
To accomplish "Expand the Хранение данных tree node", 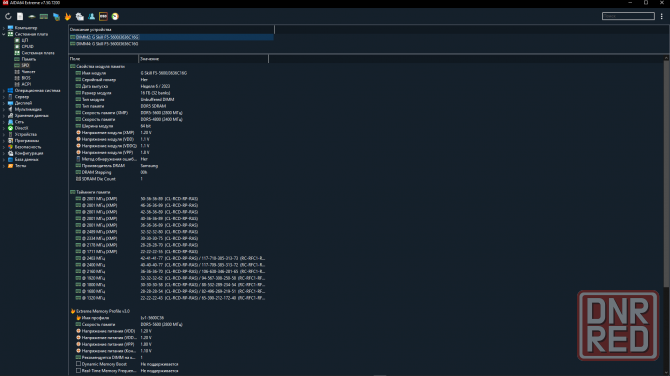I will 4,116.
